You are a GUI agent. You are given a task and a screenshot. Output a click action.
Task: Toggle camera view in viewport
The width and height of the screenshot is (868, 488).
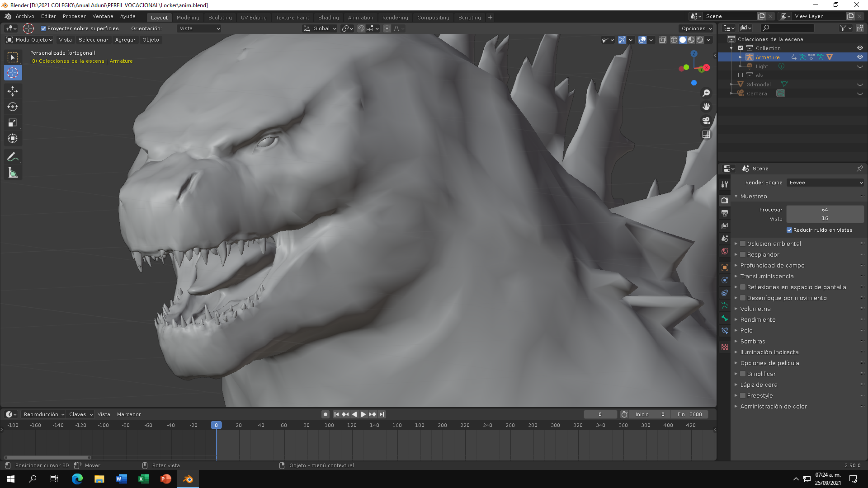coord(706,121)
